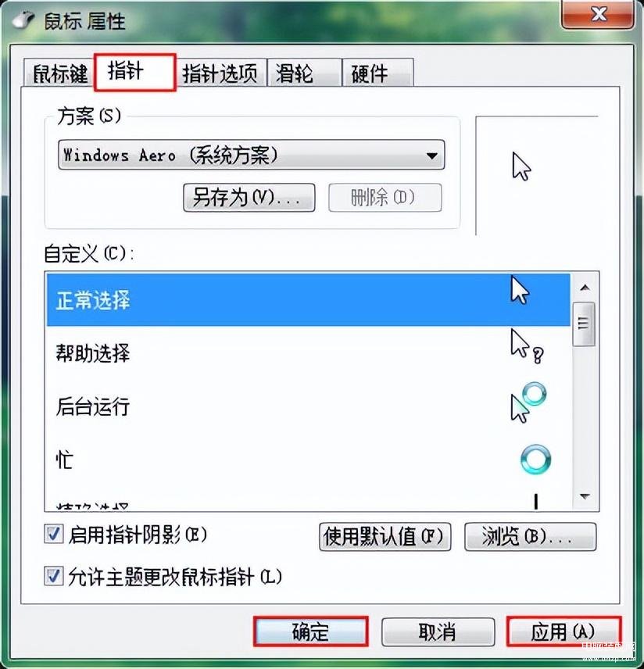Click the 另存为(V)... button
Screen dimensions: 644x669
[249, 198]
